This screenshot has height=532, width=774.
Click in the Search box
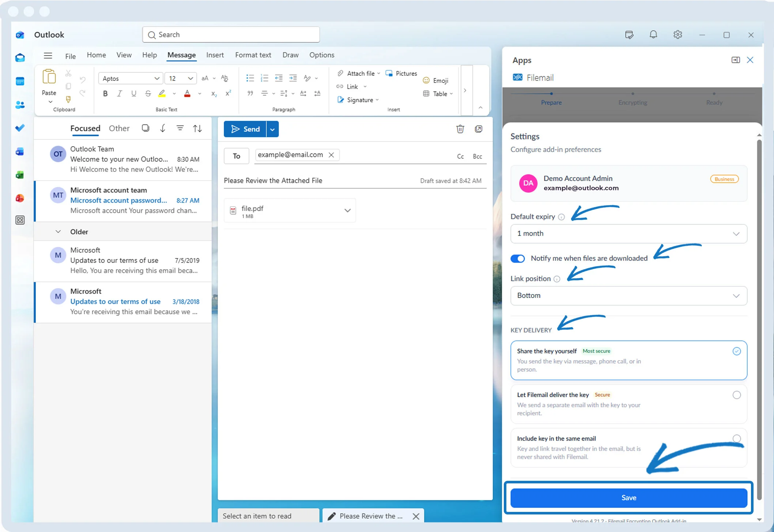point(231,35)
